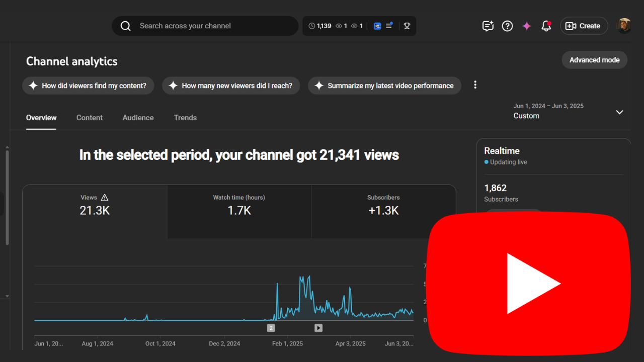Click the 'Updating live' status text
The height and width of the screenshot is (362, 644).
coord(509,162)
